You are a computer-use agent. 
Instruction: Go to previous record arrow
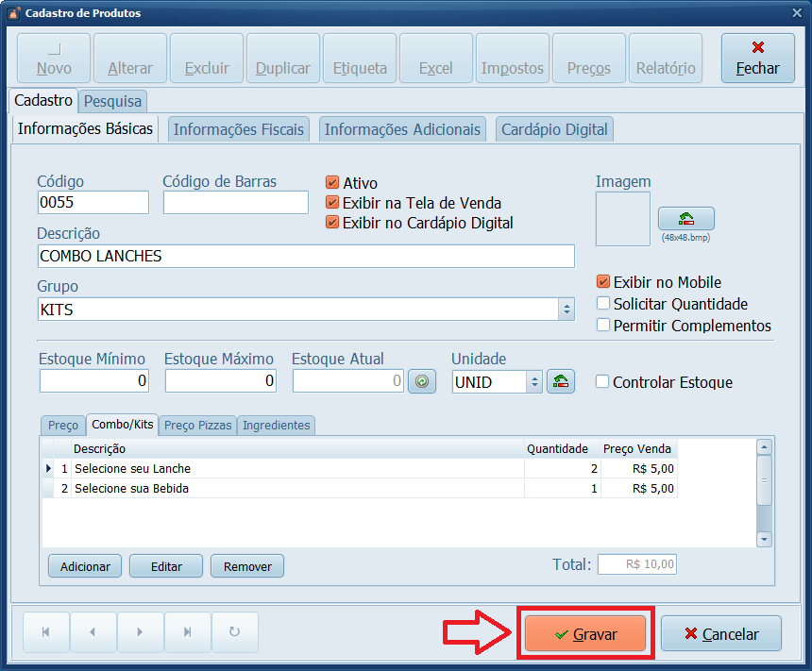[x=93, y=632]
